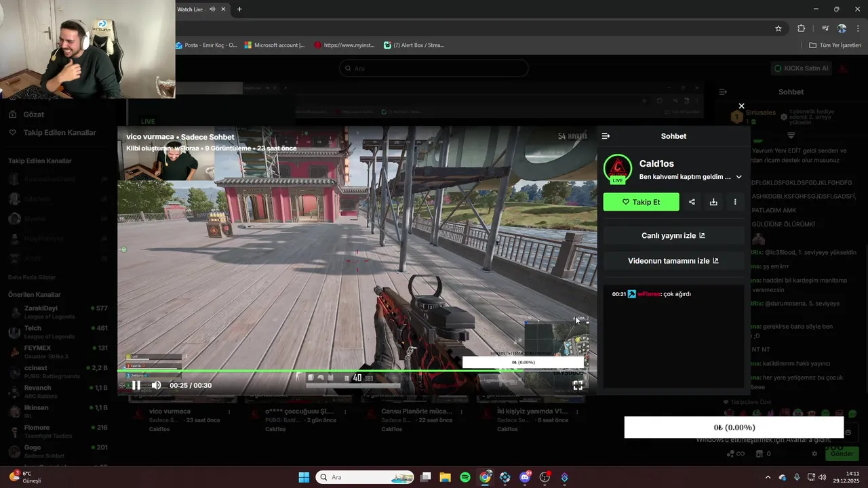Open Spotify from the taskbar
This screenshot has width=868, height=488.
point(465,477)
